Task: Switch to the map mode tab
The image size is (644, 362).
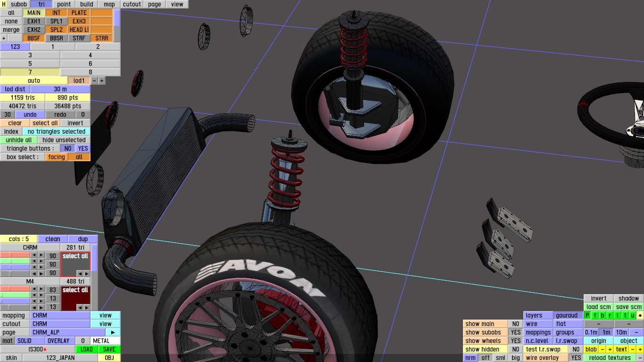Action: (109, 4)
